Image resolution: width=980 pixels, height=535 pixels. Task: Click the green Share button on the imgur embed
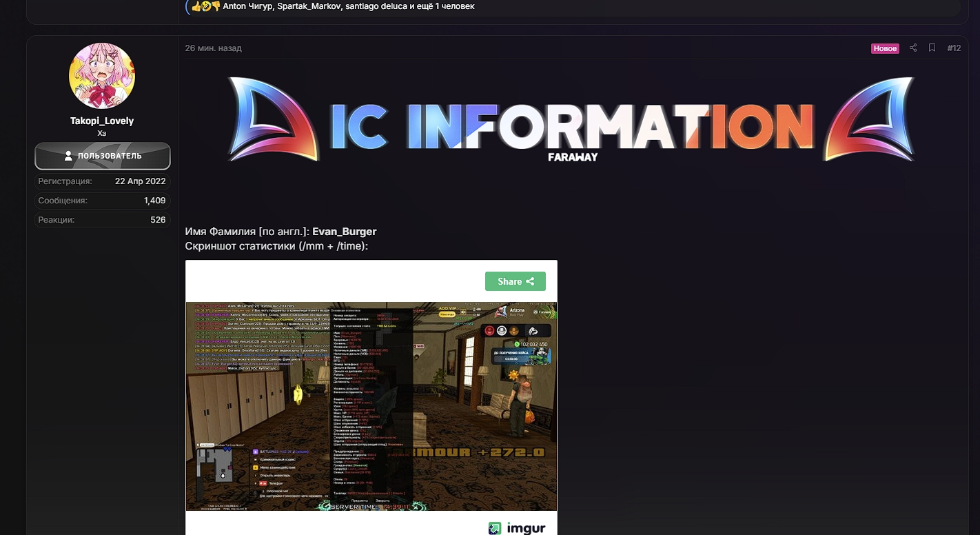515,281
